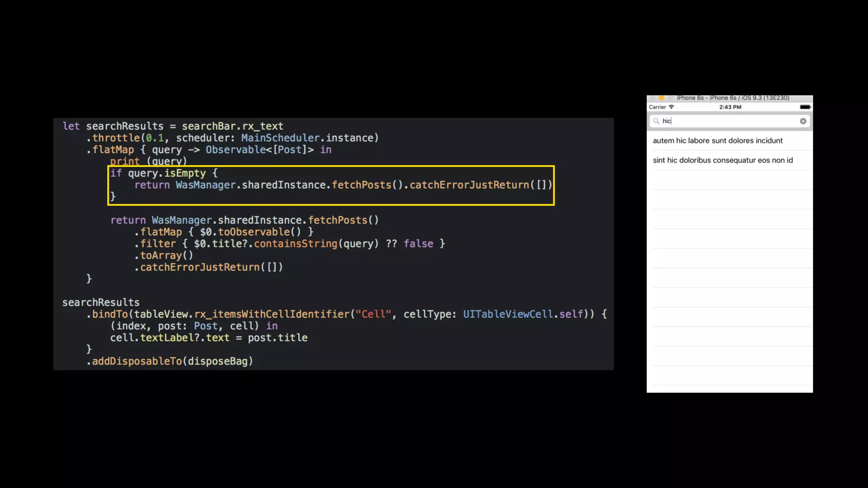Viewport: 868px width, 488px height.
Task: Click the addDisposableTo call in code
Action: coord(137,361)
